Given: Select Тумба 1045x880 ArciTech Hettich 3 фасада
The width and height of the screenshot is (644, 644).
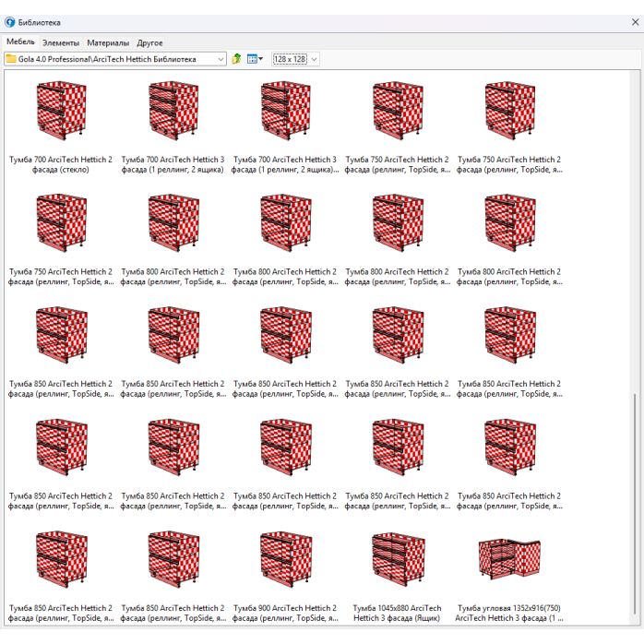Looking at the screenshot, I should [x=397, y=575].
